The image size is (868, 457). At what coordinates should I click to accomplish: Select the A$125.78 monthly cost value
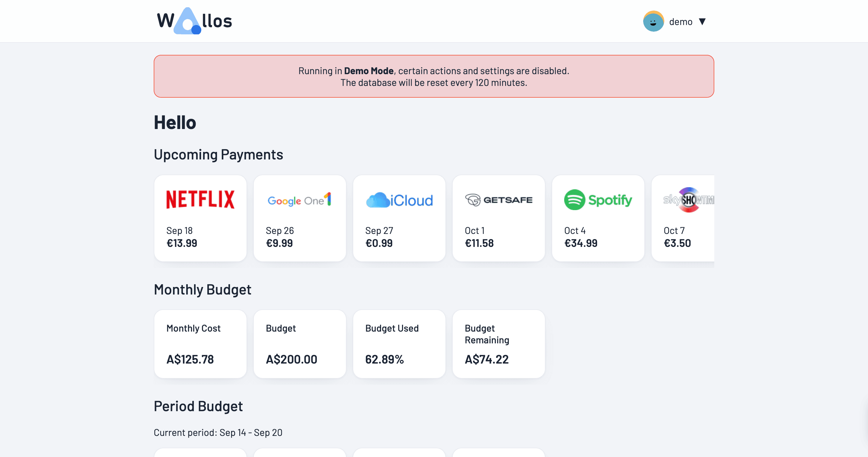190,359
